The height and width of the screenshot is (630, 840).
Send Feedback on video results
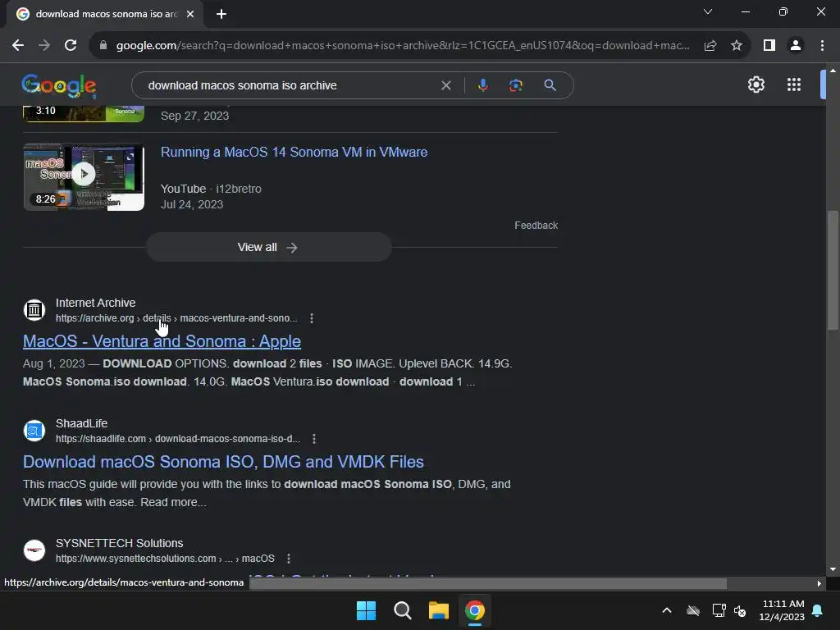coord(536,226)
